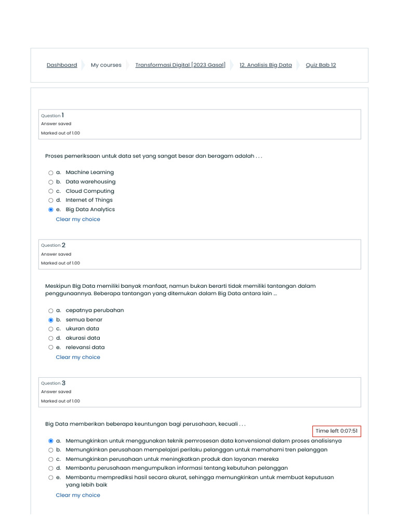Choose Data warehousing answer option
Screen dimensions: 399x532
point(51,182)
